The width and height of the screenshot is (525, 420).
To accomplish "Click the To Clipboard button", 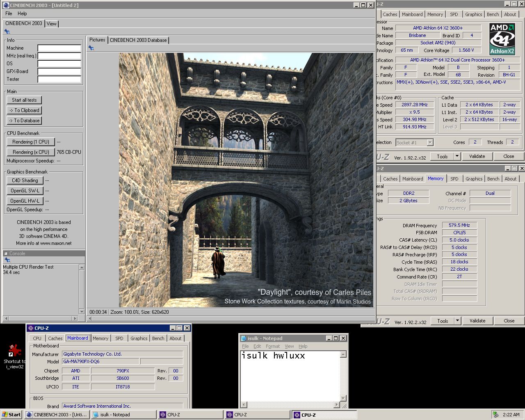I will click(x=24, y=110).
